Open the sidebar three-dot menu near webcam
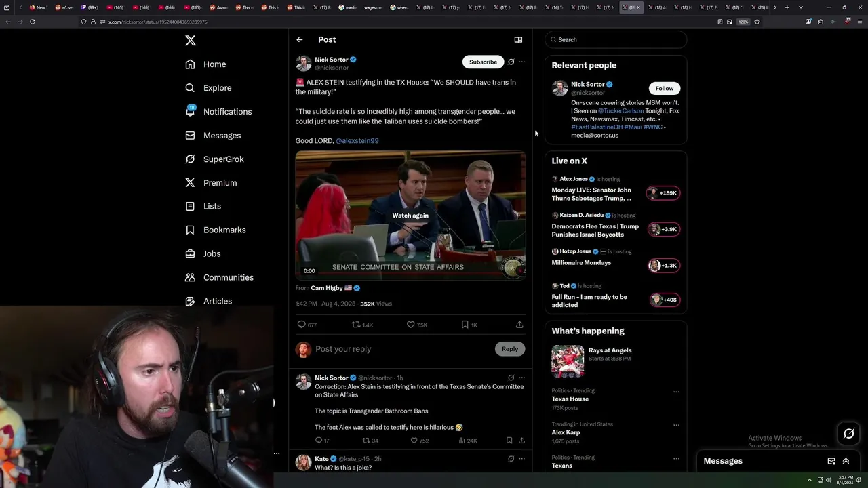This screenshot has height=488, width=868. click(277, 453)
